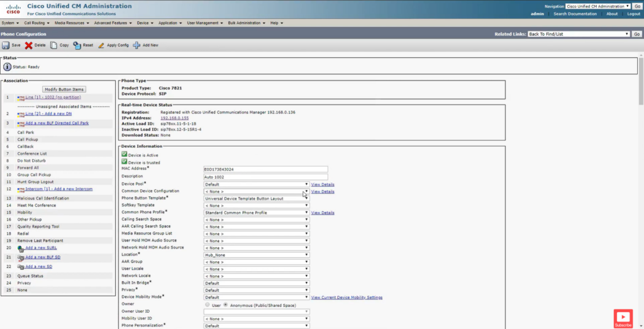Click the Add a new BLF SD link
Viewport: 644px width, 329px height.
point(43,257)
